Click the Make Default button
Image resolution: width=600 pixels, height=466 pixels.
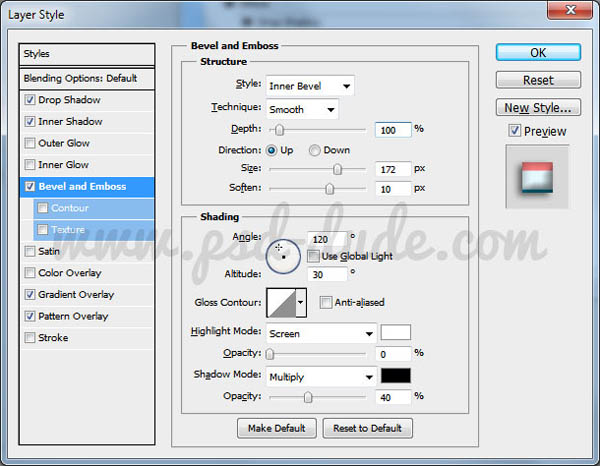tap(275, 428)
